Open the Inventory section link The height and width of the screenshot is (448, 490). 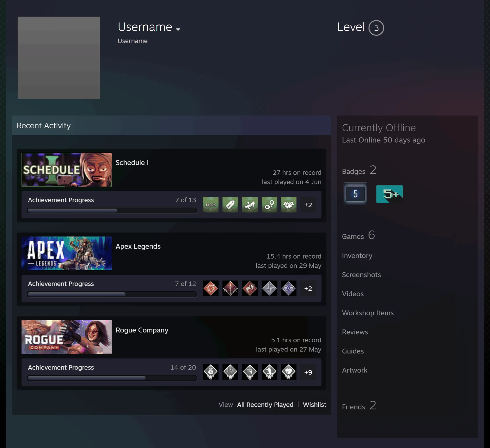click(357, 255)
